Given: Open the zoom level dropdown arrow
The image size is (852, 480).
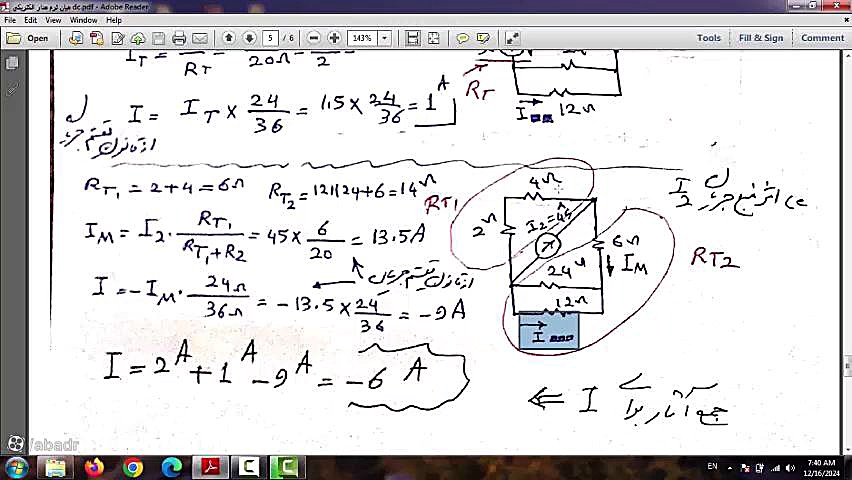Looking at the screenshot, I should pyautogui.click(x=385, y=38).
